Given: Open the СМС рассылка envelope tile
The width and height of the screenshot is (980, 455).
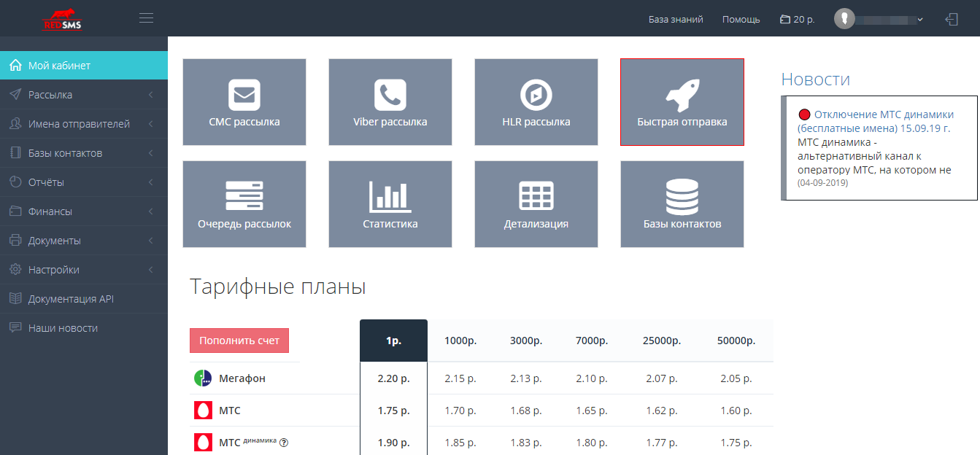Looking at the screenshot, I should click(x=244, y=102).
